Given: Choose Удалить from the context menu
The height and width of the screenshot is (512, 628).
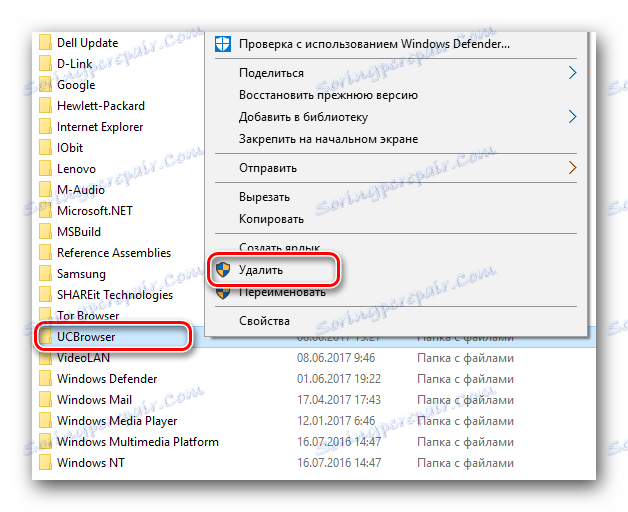Looking at the screenshot, I should [261, 270].
